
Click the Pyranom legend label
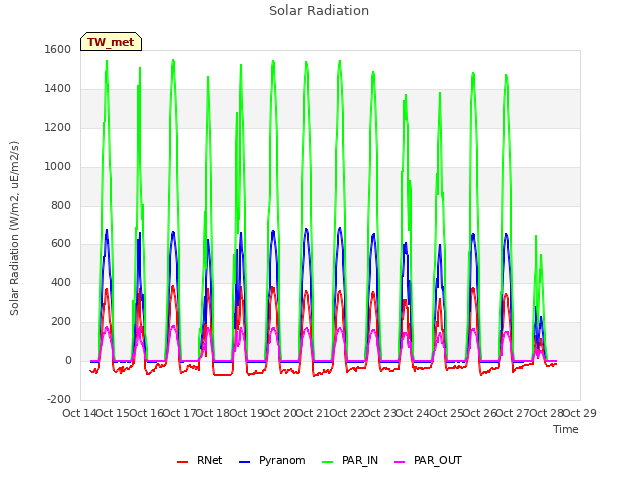pos(282,460)
